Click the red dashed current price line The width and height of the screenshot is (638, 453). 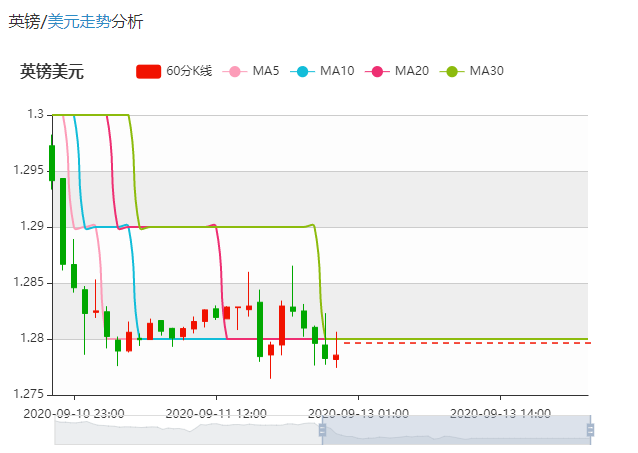pos(460,343)
